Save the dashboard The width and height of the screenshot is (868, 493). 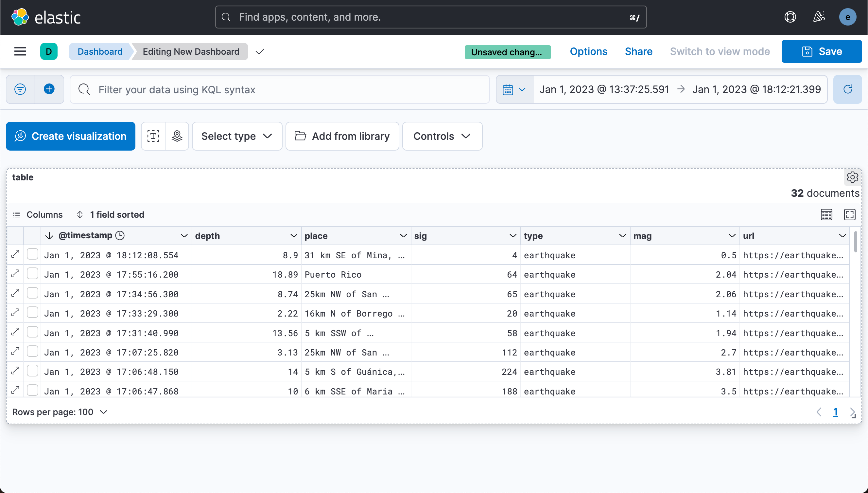821,51
